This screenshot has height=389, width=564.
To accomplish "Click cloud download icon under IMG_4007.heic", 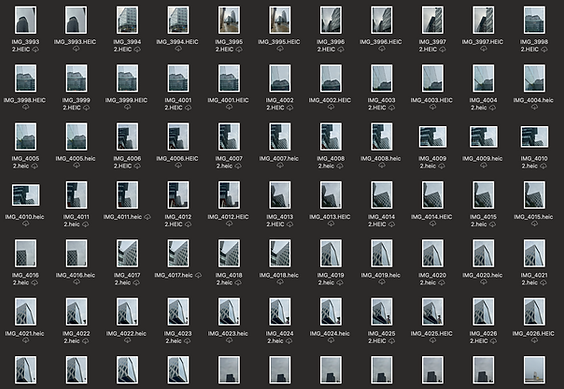I will [x=280, y=165].
